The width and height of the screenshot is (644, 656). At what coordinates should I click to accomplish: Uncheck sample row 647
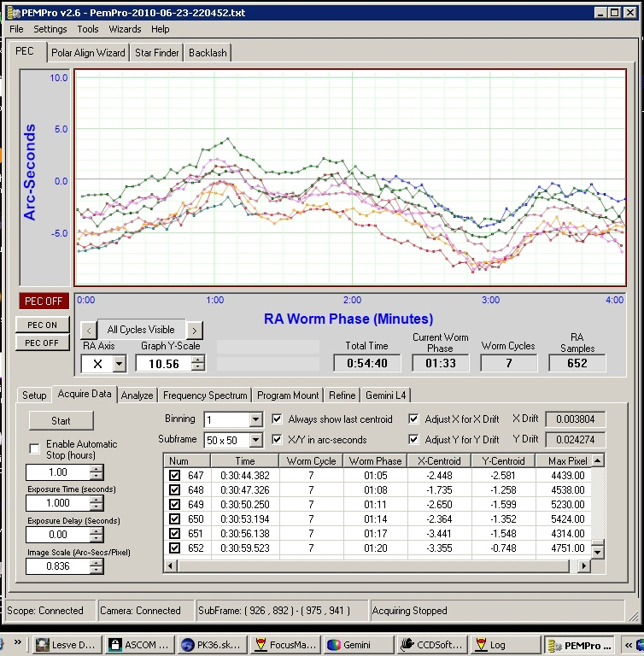(174, 475)
